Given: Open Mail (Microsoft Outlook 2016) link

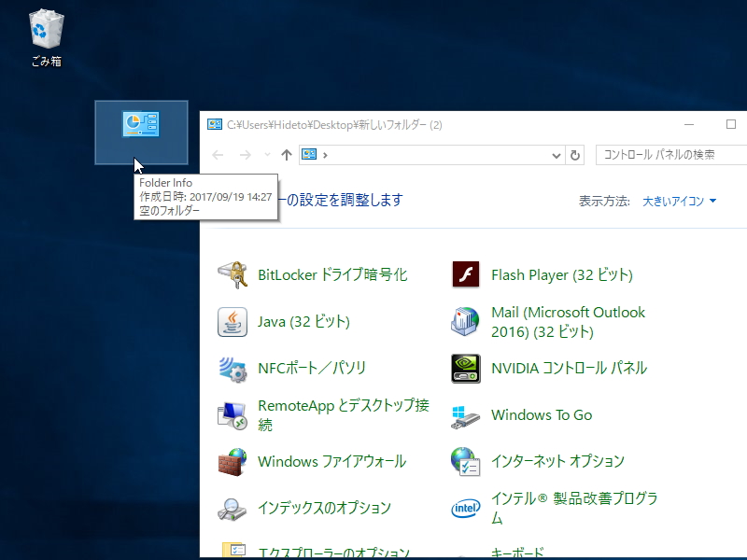Looking at the screenshot, I should 568,322.
